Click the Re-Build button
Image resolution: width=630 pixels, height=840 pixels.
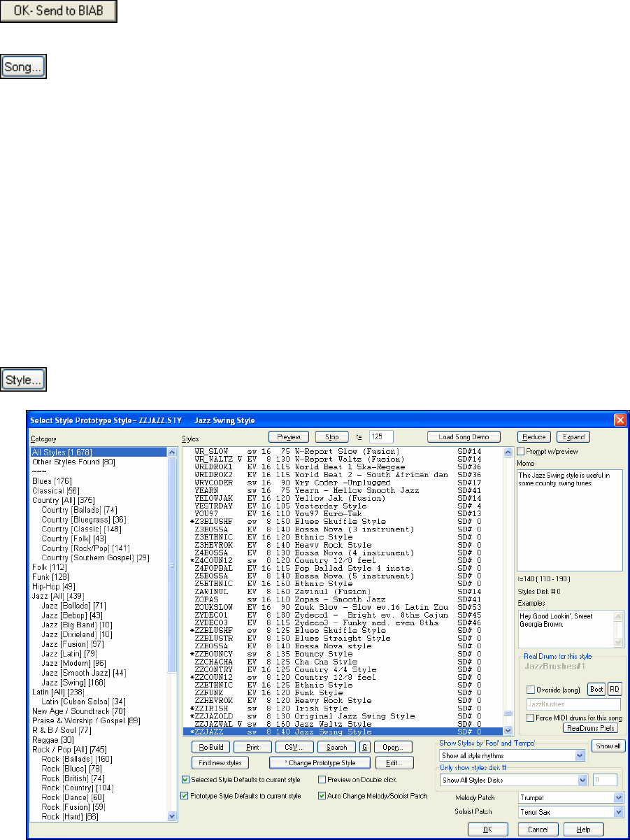[x=210, y=747]
